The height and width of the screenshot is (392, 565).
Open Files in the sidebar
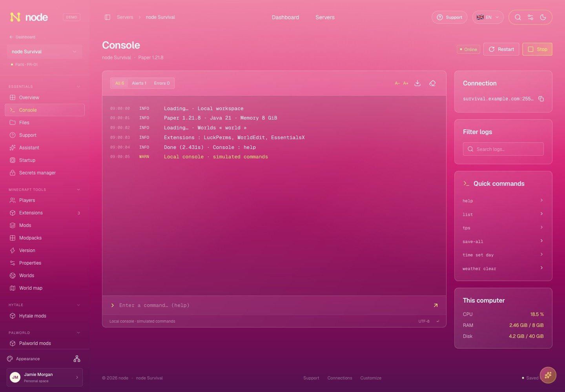45,123
